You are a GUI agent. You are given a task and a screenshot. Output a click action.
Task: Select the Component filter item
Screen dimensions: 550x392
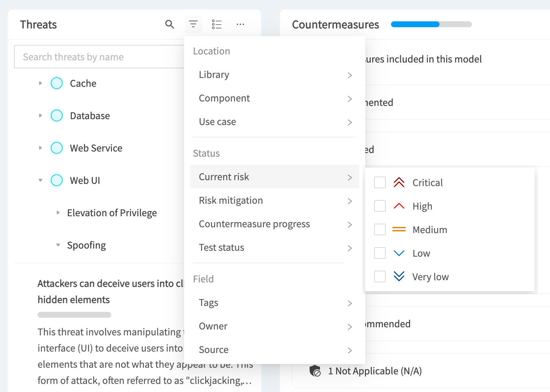275,98
